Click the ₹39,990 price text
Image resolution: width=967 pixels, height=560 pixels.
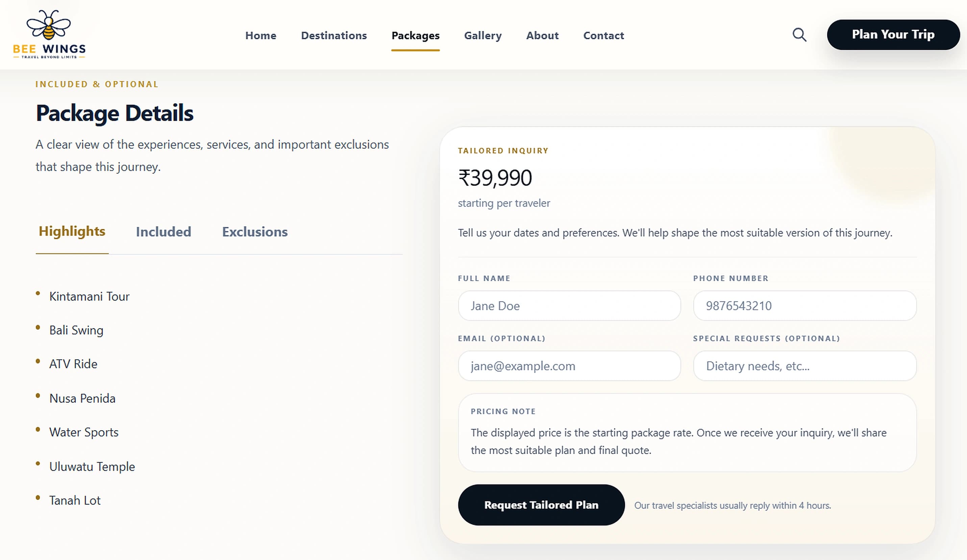[x=495, y=178]
